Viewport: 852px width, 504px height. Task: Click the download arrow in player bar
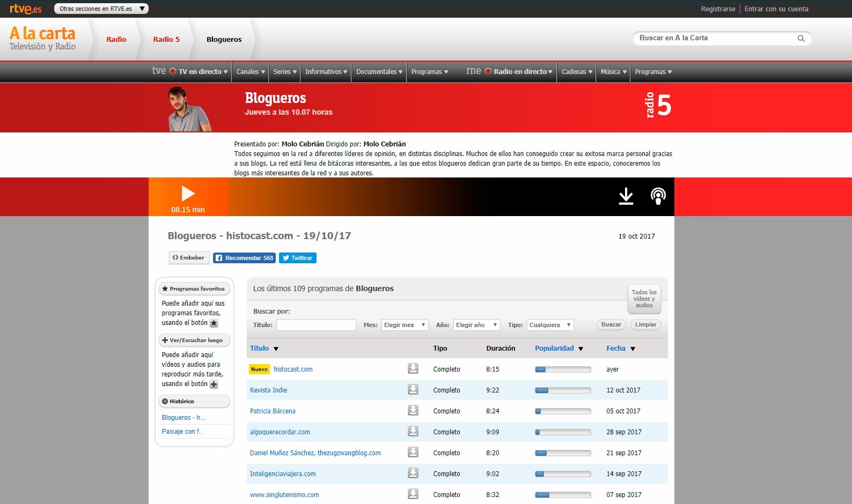(x=626, y=196)
